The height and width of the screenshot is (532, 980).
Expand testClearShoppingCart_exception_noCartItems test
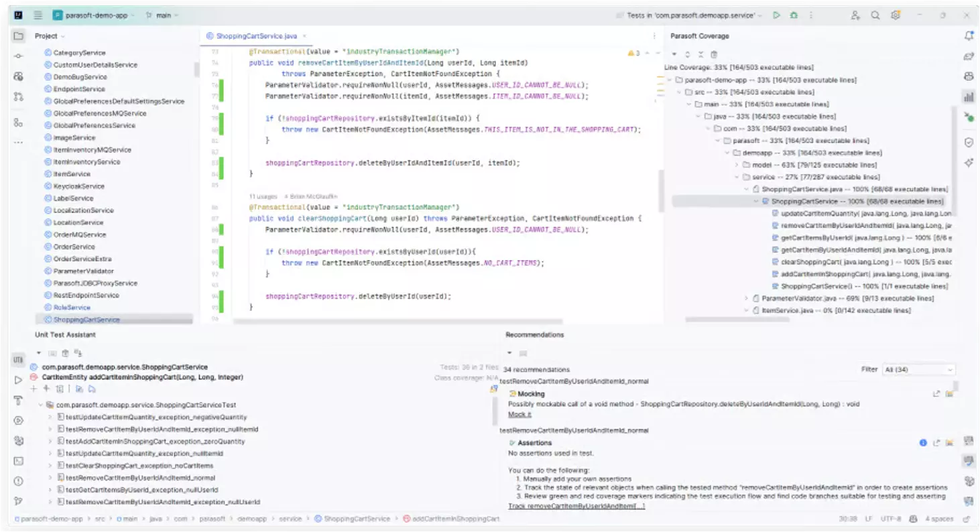click(x=50, y=466)
